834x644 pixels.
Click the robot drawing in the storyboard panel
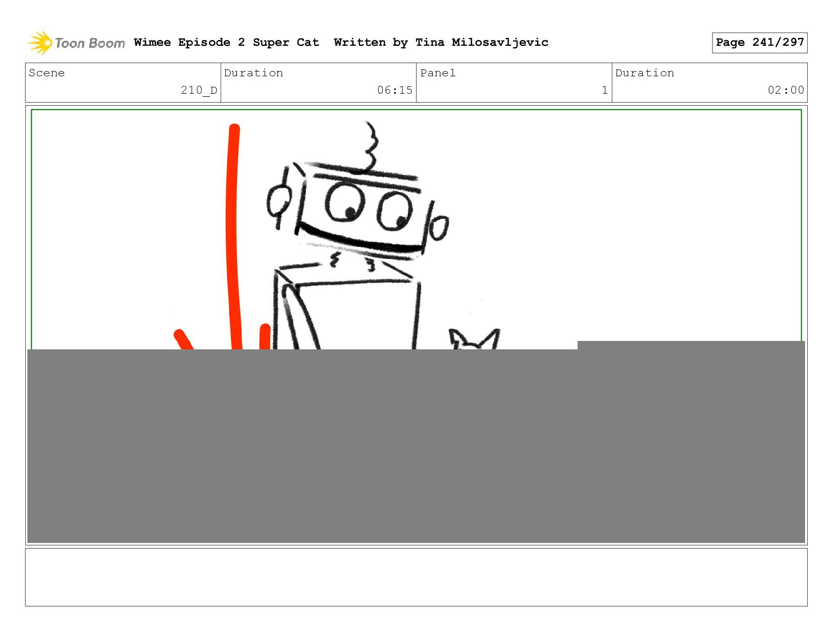coord(357,236)
